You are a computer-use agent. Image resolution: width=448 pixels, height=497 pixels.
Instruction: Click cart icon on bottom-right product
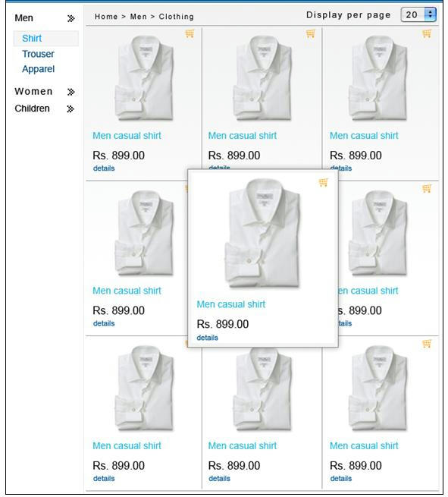point(427,344)
